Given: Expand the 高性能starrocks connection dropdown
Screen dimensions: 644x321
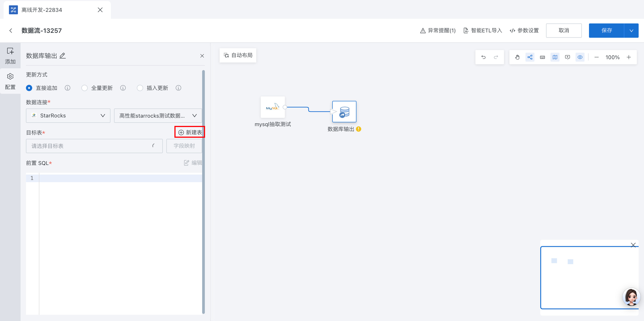Looking at the screenshot, I should (158, 115).
